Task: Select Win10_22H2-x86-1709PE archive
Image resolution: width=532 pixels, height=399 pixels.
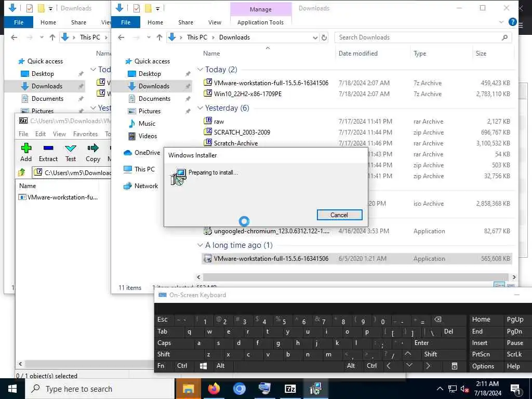Action: 248,94
